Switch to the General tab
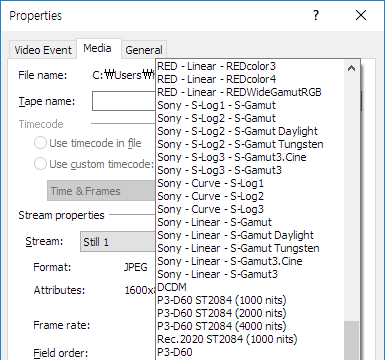Image resolution: width=385 pixels, height=360 pixels. point(144,50)
